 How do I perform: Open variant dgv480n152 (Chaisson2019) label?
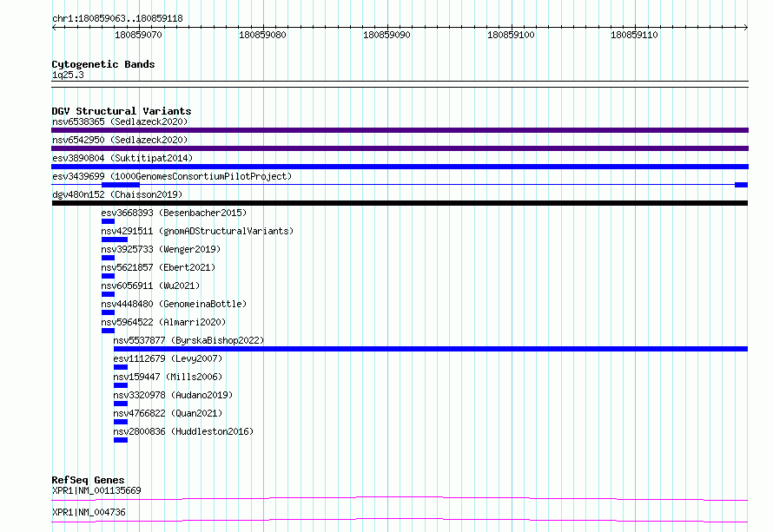(117, 194)
